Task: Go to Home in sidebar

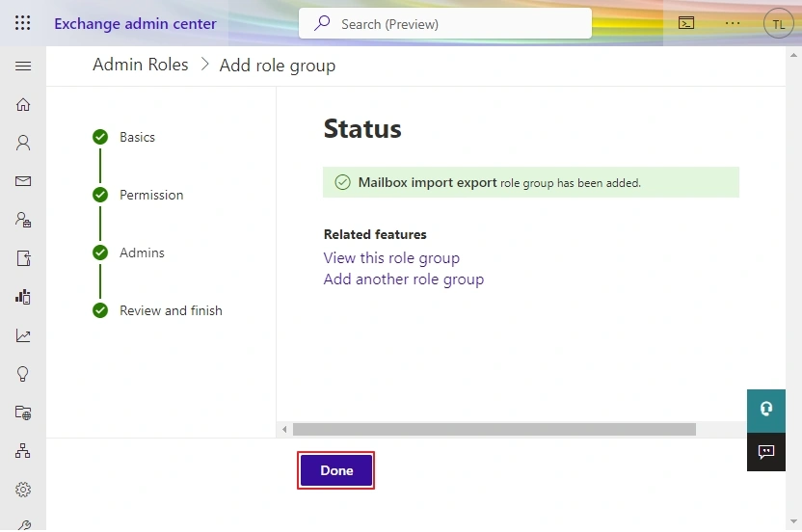Action: 23,104
